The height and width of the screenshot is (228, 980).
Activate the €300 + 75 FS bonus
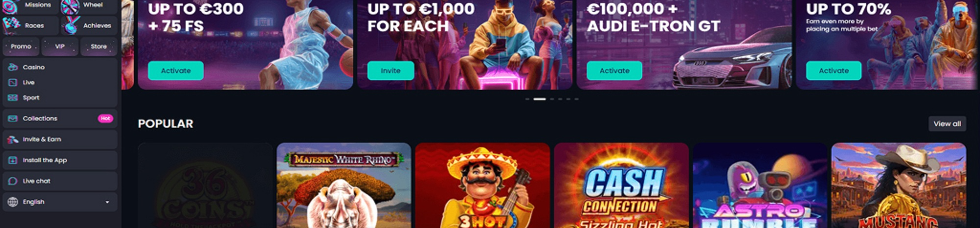point(176,70)
